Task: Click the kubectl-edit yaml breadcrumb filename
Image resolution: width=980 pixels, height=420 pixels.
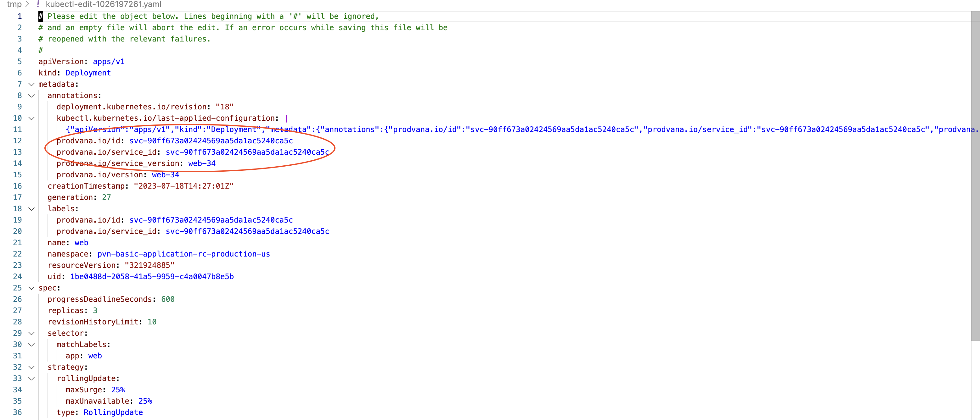Action: 103,4
